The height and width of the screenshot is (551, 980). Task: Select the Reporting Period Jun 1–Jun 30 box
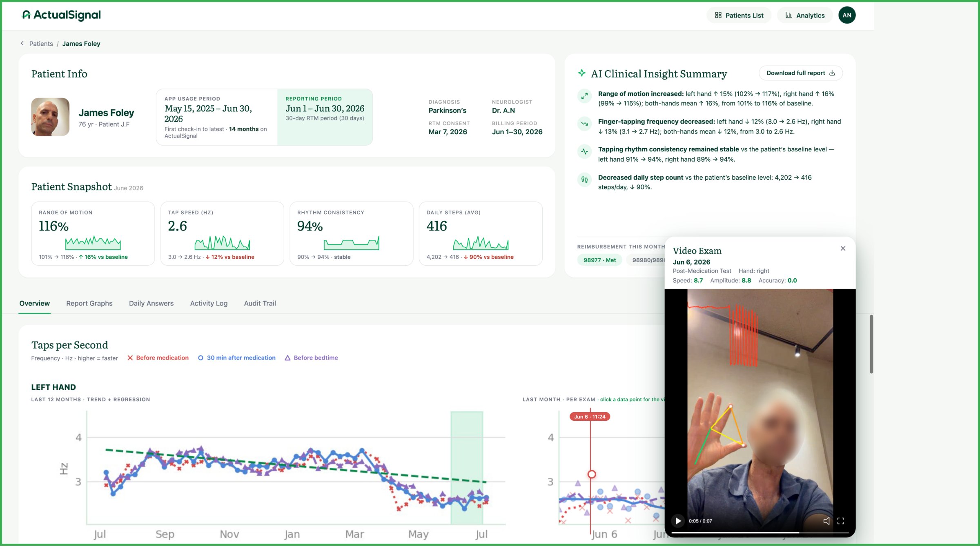click(325, 117)
